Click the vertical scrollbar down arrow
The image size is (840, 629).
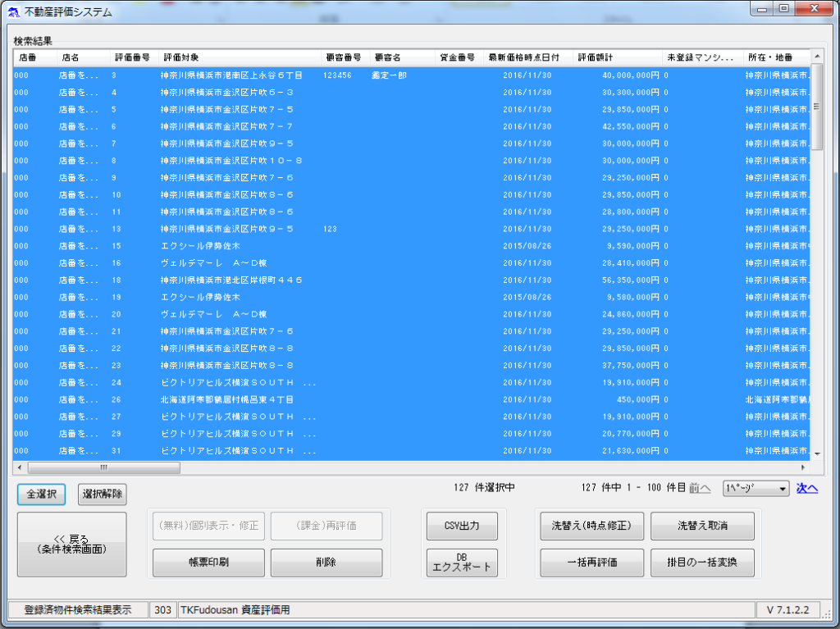(x=816, y=452)
